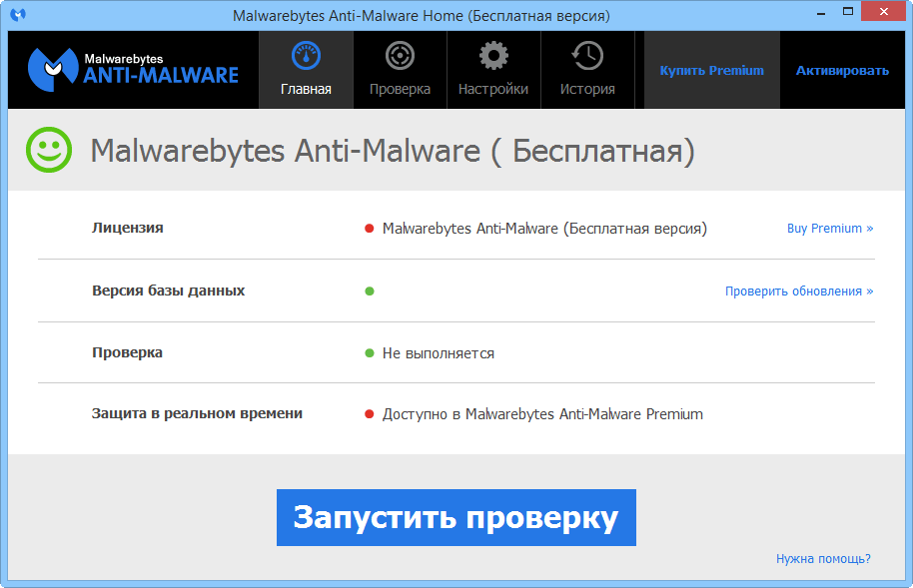Click the heading Malwarebytes Anti-Malware ( Бесплатная)
The width and height of the screenshot is (913, 588).
coord(393,151)
